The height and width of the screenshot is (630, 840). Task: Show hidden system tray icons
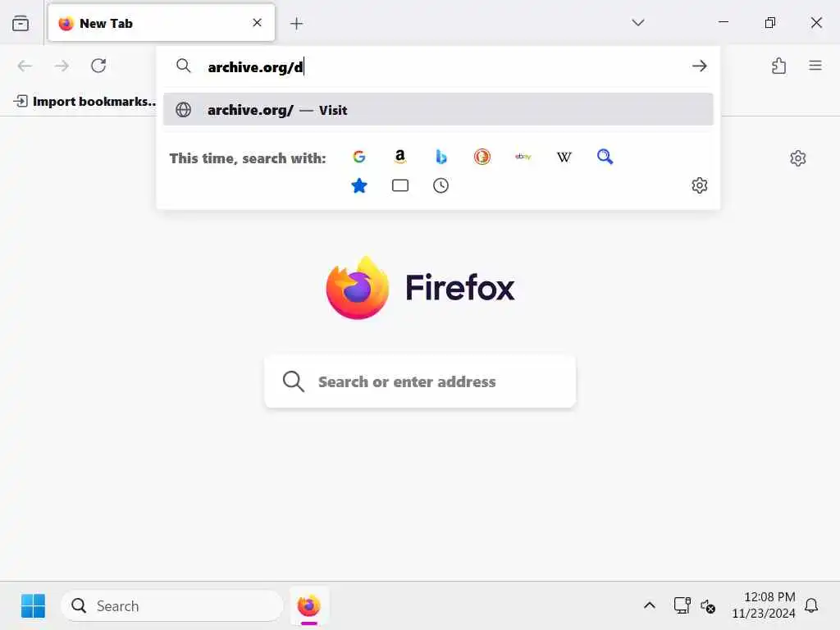[x=650, y=606]
